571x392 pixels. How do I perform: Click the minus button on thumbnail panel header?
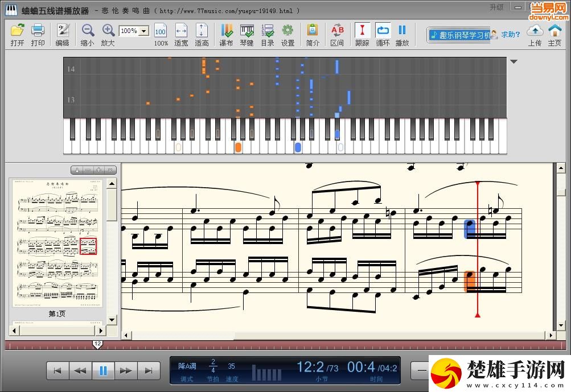click(88, 170)
